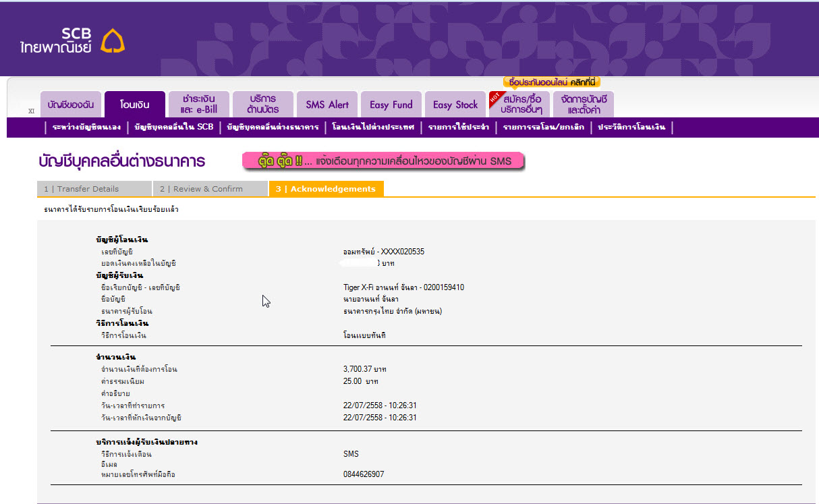Click the ซื้อประกันออนไลน์ คลิกที่นี่ banner
This screenshot has height=504, width=819.
552,82
